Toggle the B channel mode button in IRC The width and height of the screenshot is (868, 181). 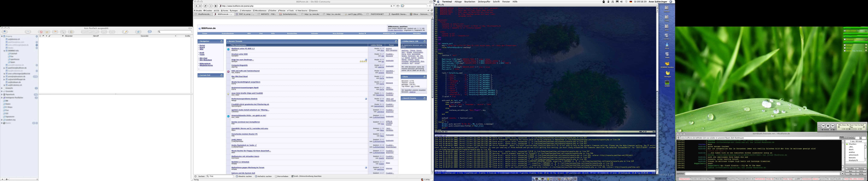pos(852,138)
